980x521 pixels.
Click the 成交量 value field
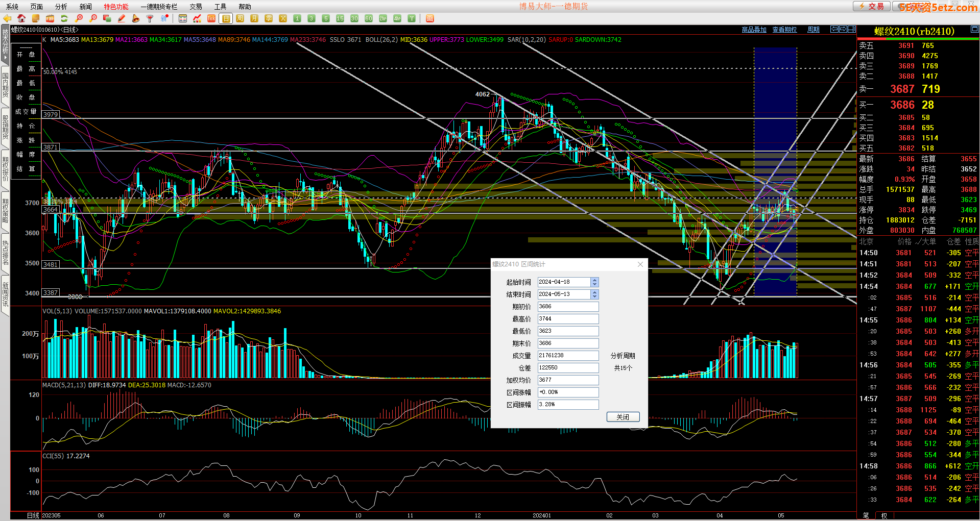click(568, 356)
